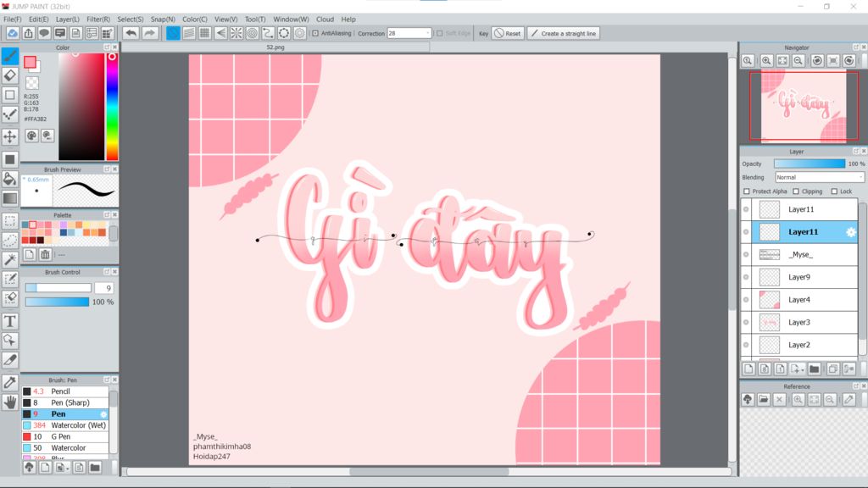Click Navigator rotate left icon
Image resolution: width=868 pixels, height=488 pixels.
817,61
